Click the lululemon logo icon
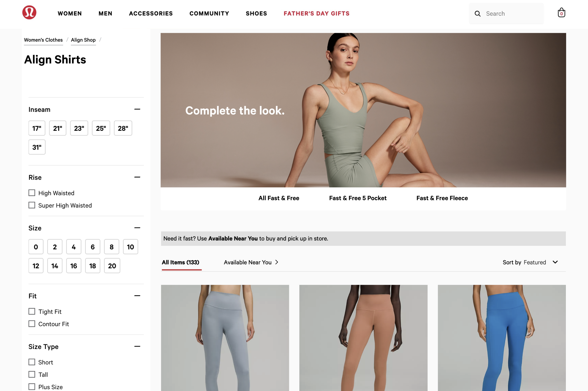Image resolution: width=588 pixels, height=391 pixels. pyautogui.click(x=29, y=13)
